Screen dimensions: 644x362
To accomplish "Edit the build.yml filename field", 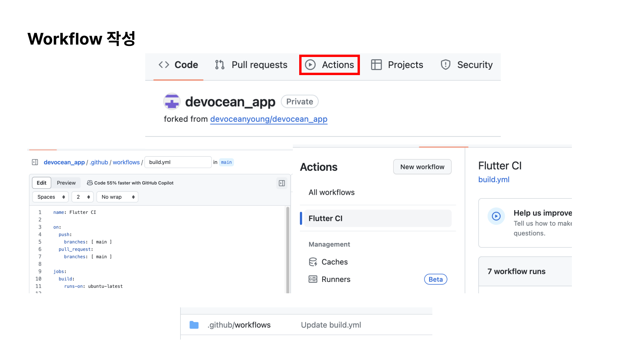I will 178,162.
